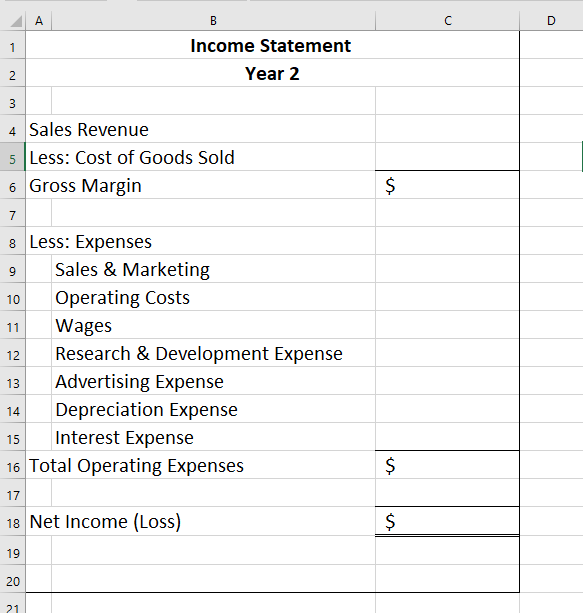Click the Depreciation Expense value cell
The height and width of the screenshot is (613, 583).
(448, 409)
